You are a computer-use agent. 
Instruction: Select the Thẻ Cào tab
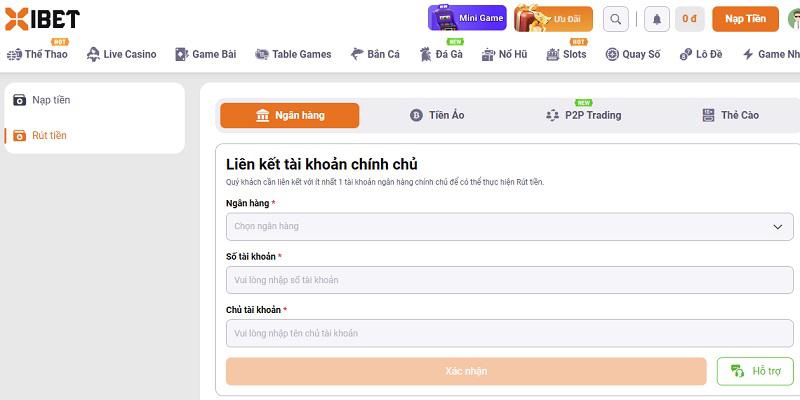pyautogui.click(x=730, y=115)
